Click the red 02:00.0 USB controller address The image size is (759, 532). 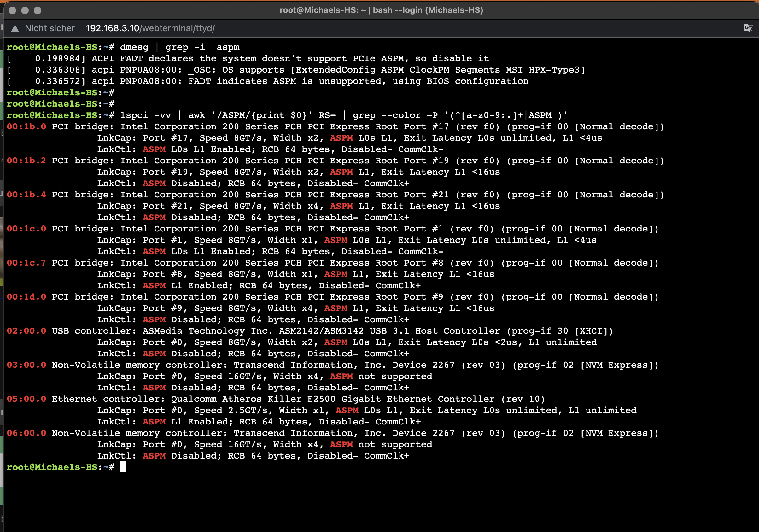(26, 331)
